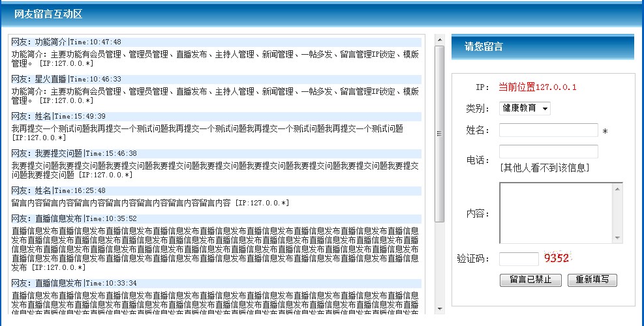Viewport: 644px width, 326px height.
Task: Click inside the 内容 message textarea
Action: click(555, 213)
